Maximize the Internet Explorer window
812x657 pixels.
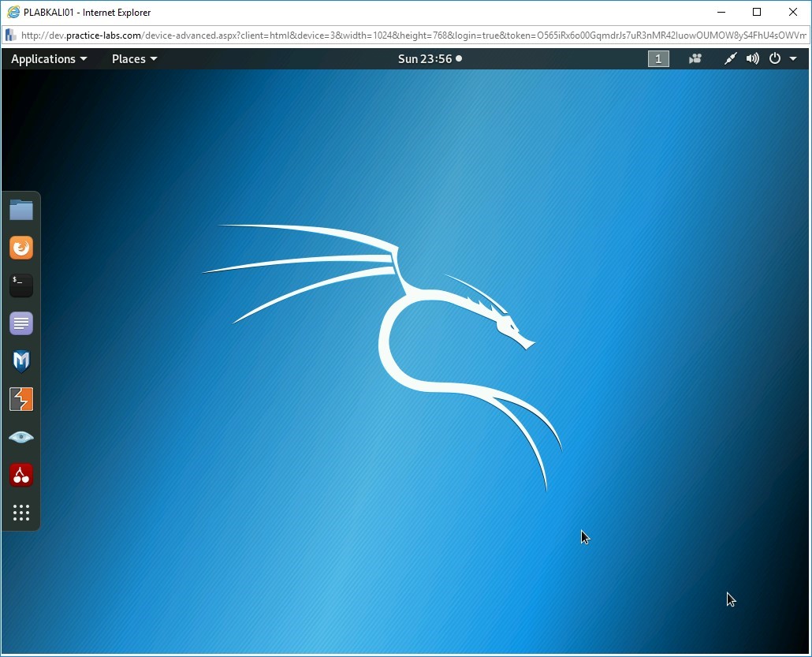tap(757, 12)
